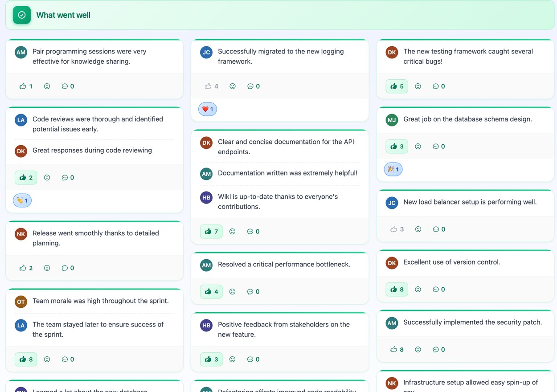Add emoji reaction to pair programming card
The width and height of the screenshot is (557, 392).
[47, 86]
